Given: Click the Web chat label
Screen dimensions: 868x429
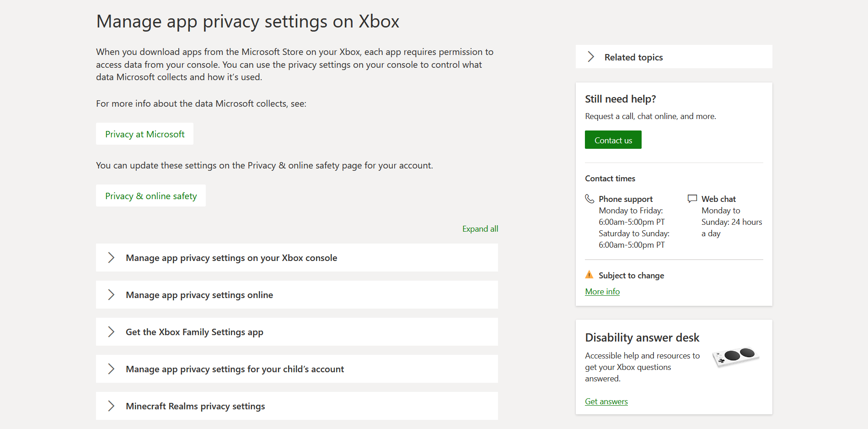Looking at the screenshot, I should 718,199.
